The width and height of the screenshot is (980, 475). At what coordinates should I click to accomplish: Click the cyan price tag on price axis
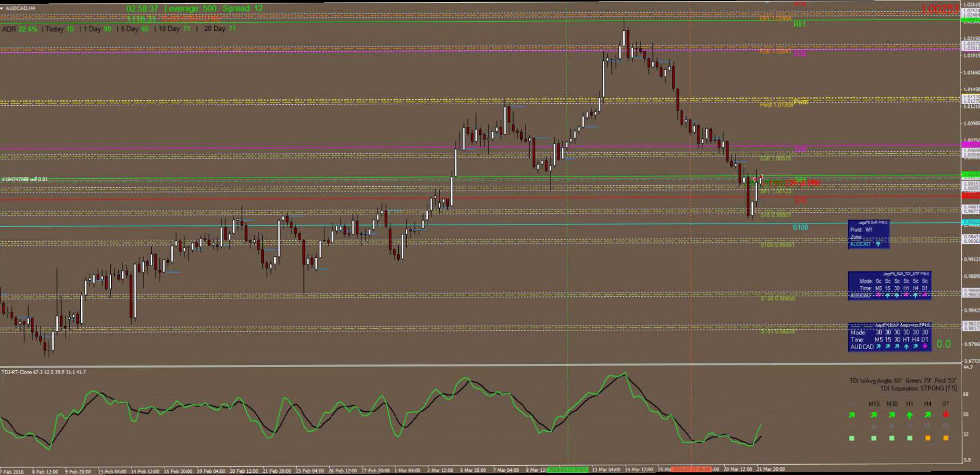tap(971, 222)
